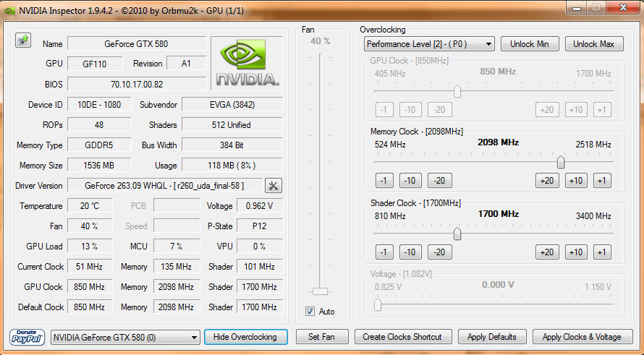Click the Fan speed vertical slider handle
Screen dimensions: 644x355
coord(320,291)
